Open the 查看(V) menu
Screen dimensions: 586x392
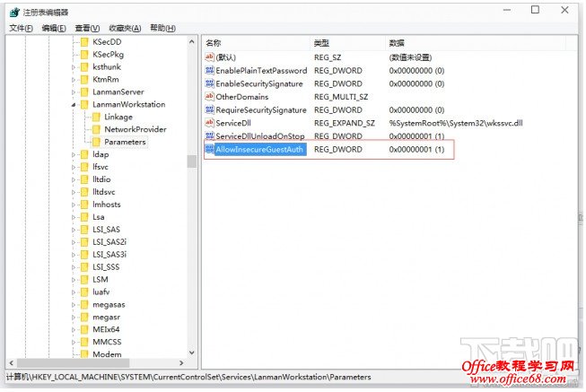[87, 28]
